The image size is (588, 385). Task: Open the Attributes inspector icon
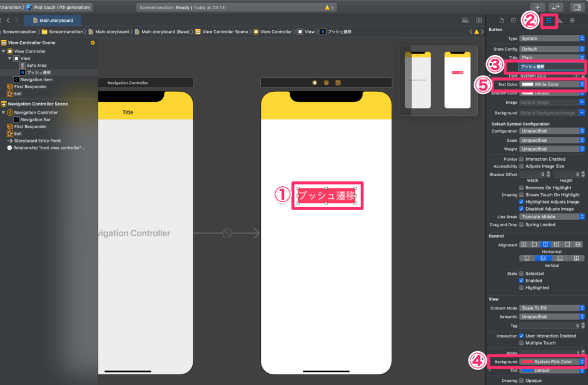(549, 21)
